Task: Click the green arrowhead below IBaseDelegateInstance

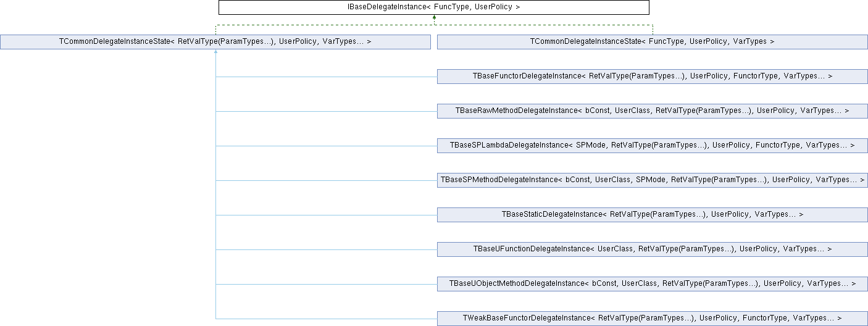Action: [434, 17]
